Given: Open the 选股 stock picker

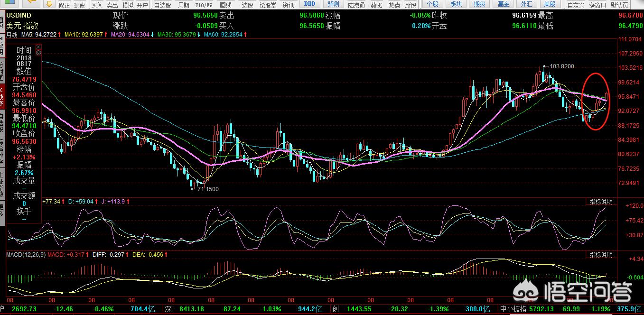Looking at the screenshot, I should (x=247, y=5).
